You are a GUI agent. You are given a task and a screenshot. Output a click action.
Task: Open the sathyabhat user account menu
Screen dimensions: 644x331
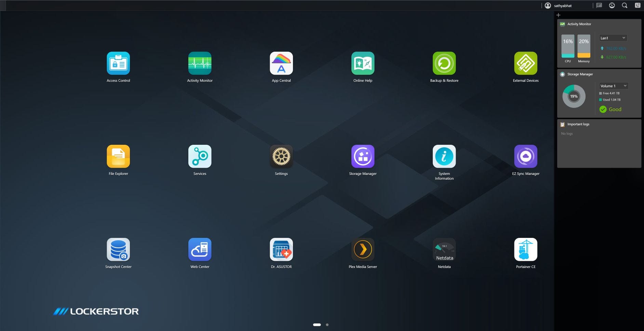point(558,5)
